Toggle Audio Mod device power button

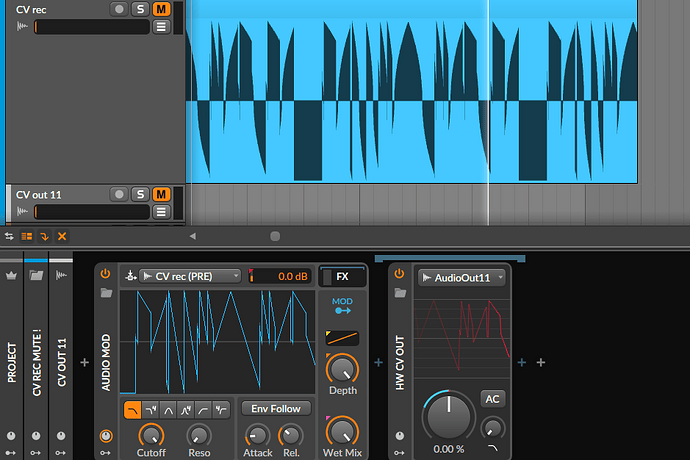[x=106, y=274]
